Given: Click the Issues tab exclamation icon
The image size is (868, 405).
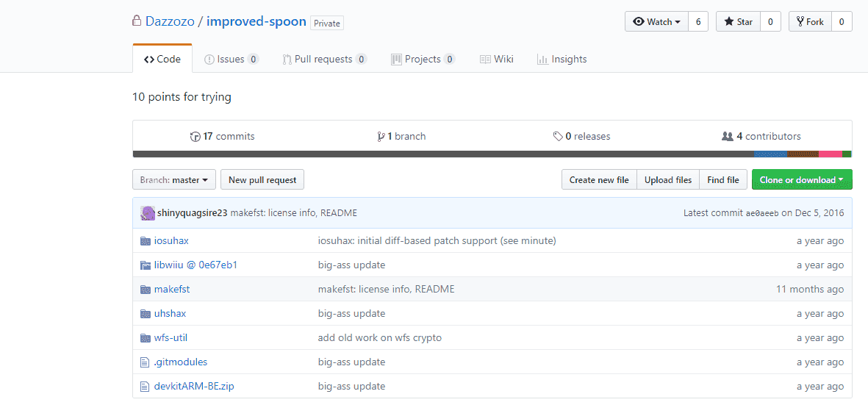Looking at the screenshot, I should pyautogui.click(x=209, y=60).
